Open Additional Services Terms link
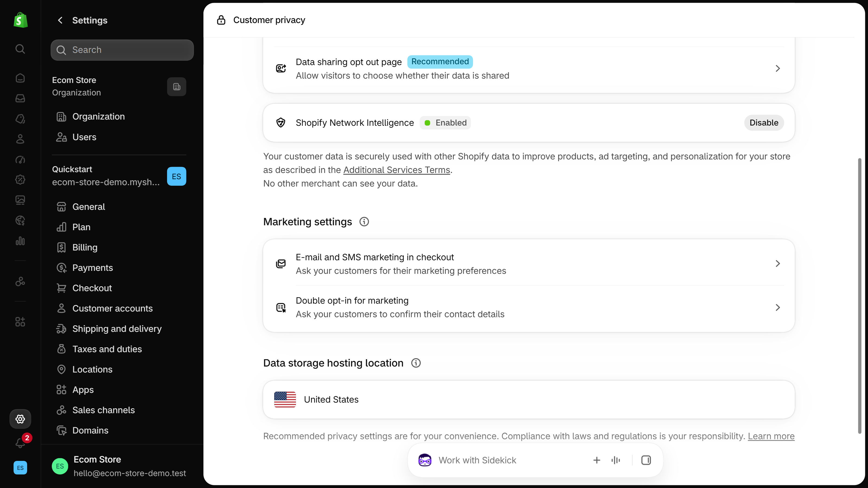The image size is (868, 488). (x=397, y=170)
